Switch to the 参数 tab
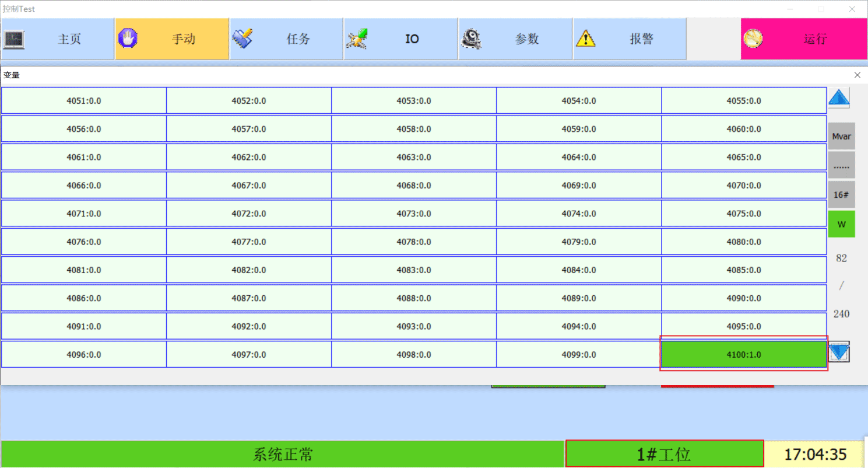The width and height of the screenshot is (868, 468). (x=526, y=39)
